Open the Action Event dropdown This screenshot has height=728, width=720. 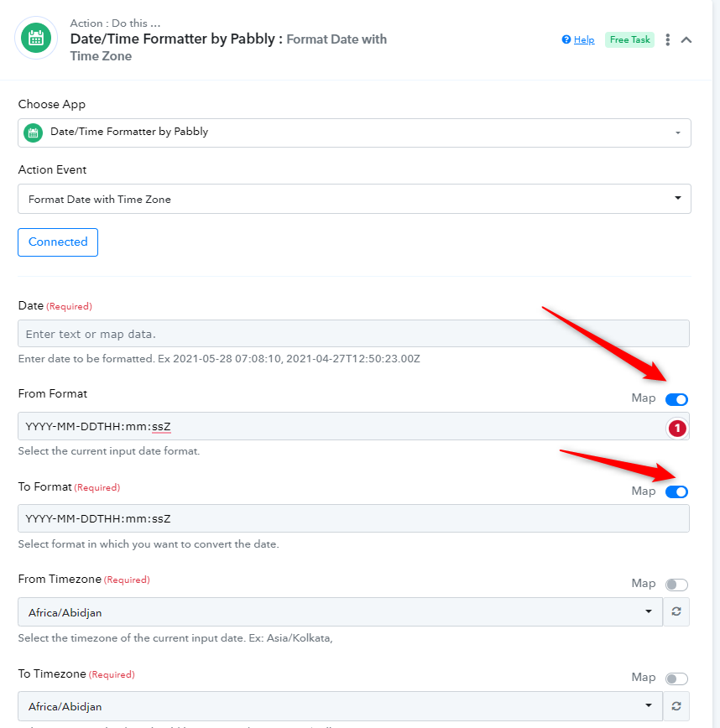354,199
